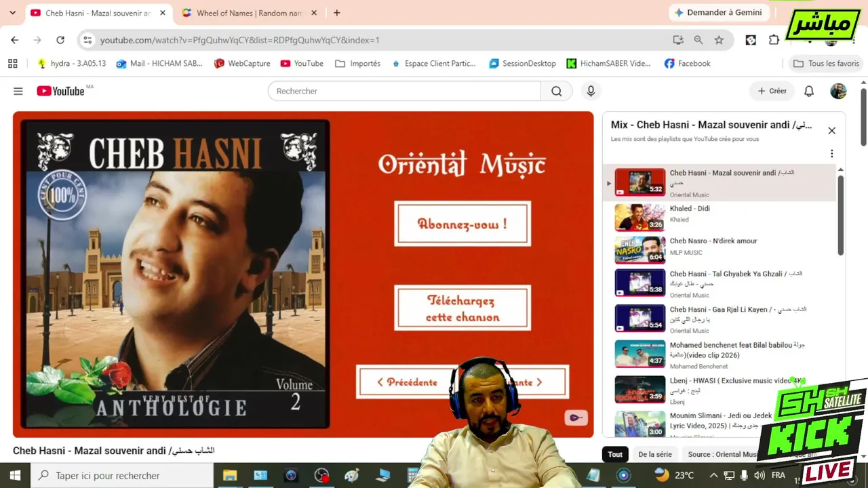Go back in browser history

pos(15,40)
